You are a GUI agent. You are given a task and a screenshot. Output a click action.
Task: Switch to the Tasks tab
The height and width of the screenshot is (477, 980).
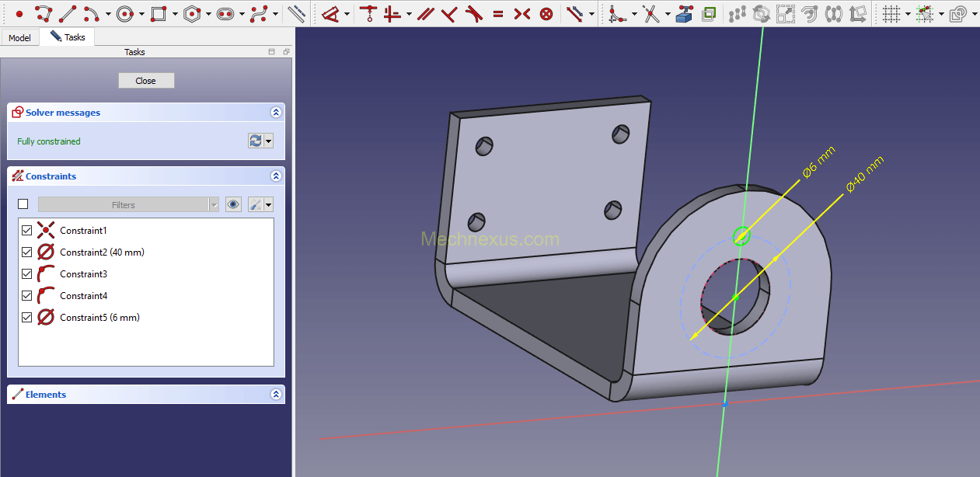tap(68, 37)
